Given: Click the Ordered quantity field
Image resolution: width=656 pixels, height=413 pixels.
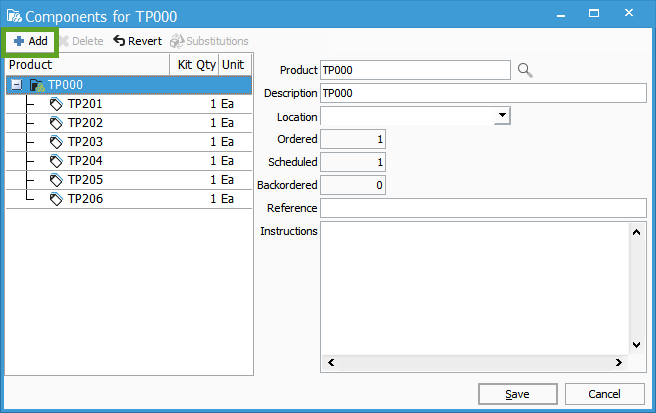Looking at the screenshot, I should point(353,139).
